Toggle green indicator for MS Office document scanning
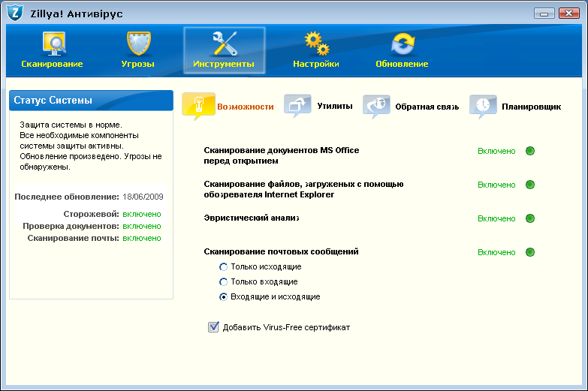588x391 pixels. [530, 151]
